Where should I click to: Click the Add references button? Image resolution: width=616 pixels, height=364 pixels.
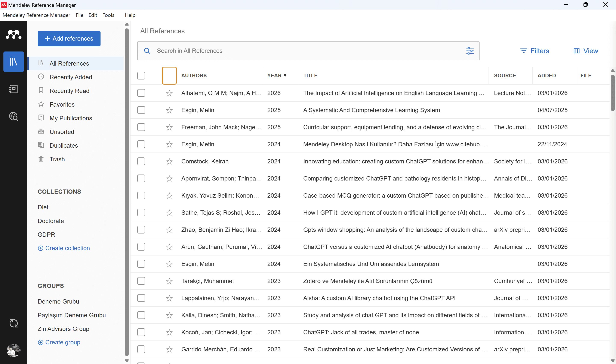pos(69,38)
